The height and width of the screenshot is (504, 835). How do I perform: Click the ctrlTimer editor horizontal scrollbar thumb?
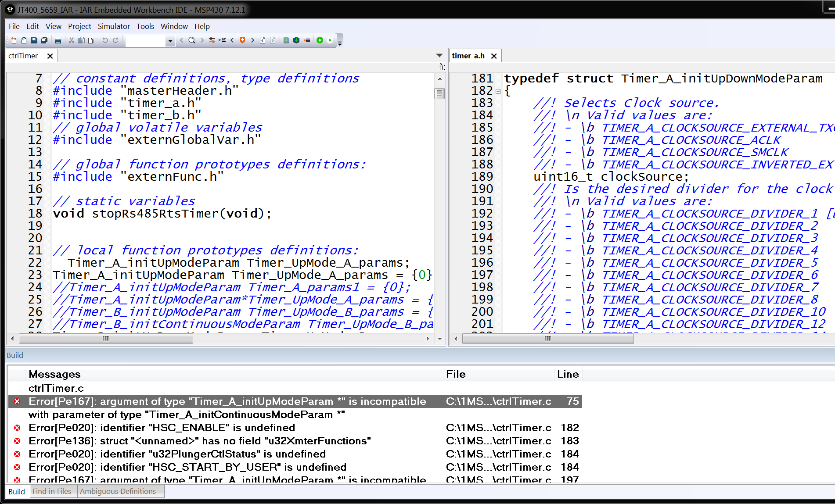click(105, 339)
